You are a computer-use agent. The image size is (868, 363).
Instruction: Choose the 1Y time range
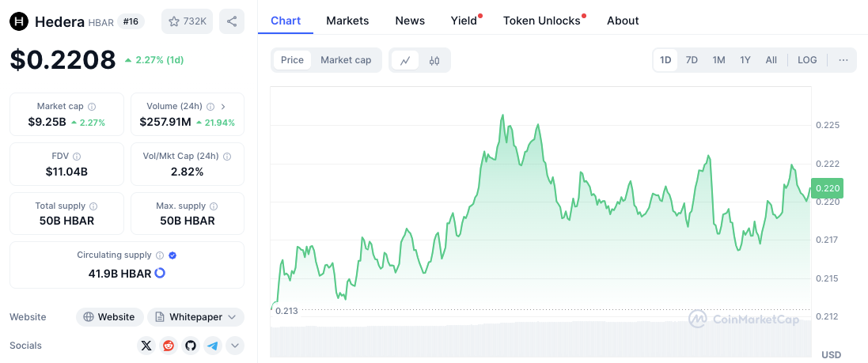click(745, 60)
